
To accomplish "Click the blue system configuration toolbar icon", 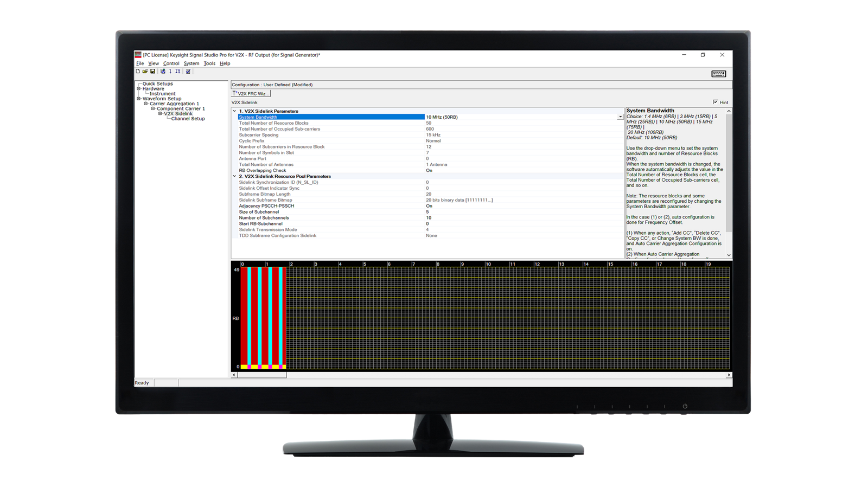I will point(163,71).
